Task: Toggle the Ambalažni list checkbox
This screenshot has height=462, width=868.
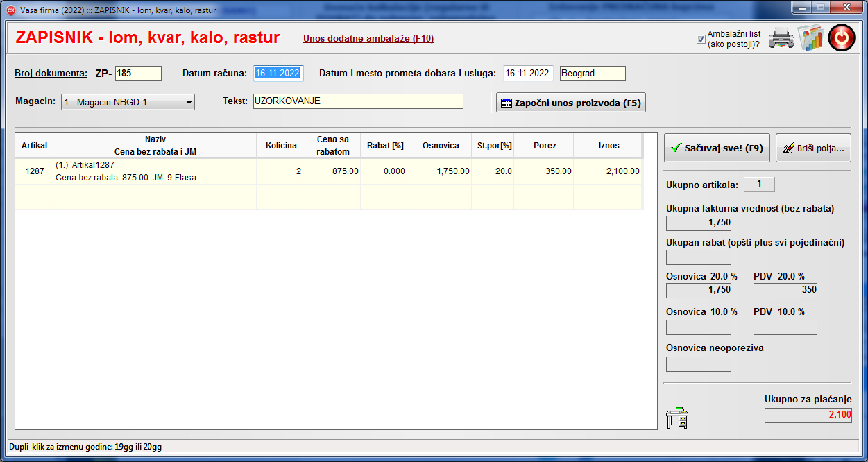Action: pyautogui.click(x=701, y=39)
